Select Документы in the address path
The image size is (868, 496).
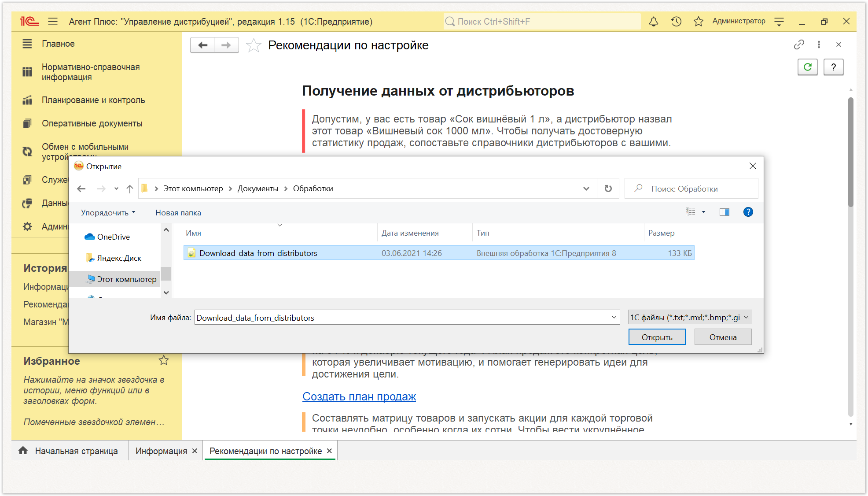click(258, 189)
